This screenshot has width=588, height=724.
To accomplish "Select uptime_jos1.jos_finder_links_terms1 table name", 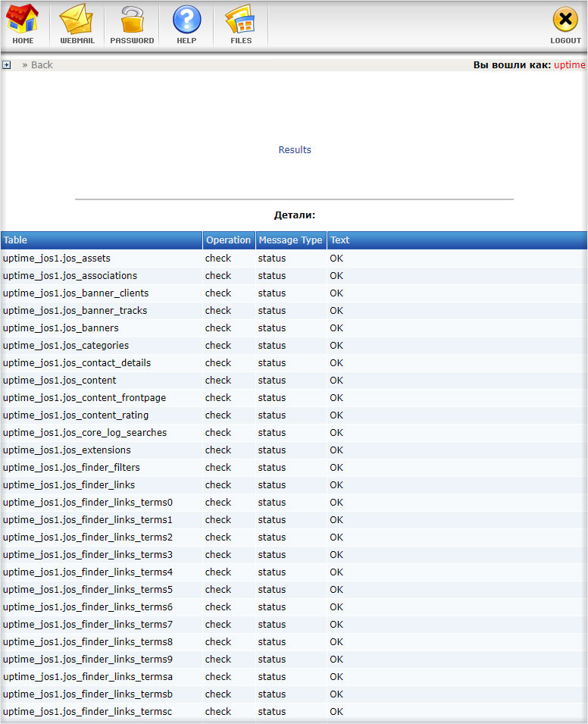I will click(88, 520).
